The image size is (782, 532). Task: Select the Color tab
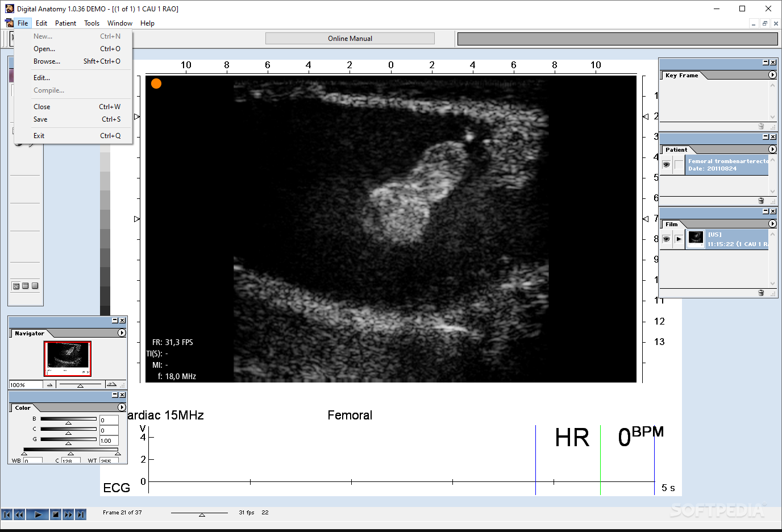pos(23,408)
